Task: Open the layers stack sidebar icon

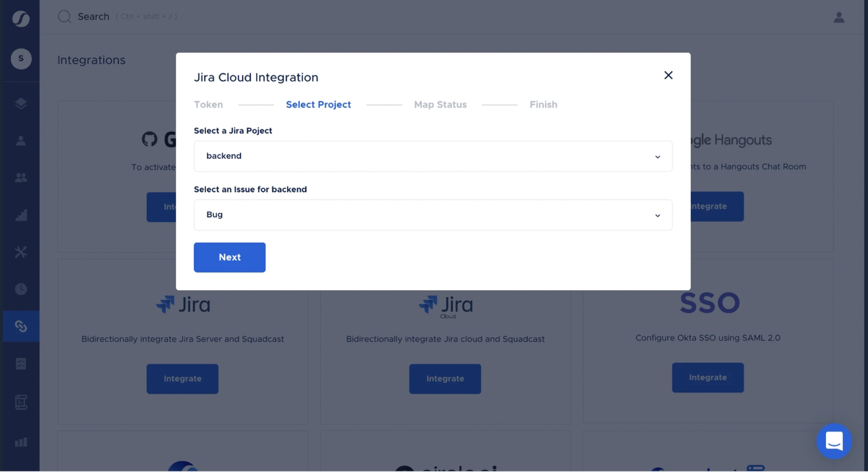Action: 21,103
